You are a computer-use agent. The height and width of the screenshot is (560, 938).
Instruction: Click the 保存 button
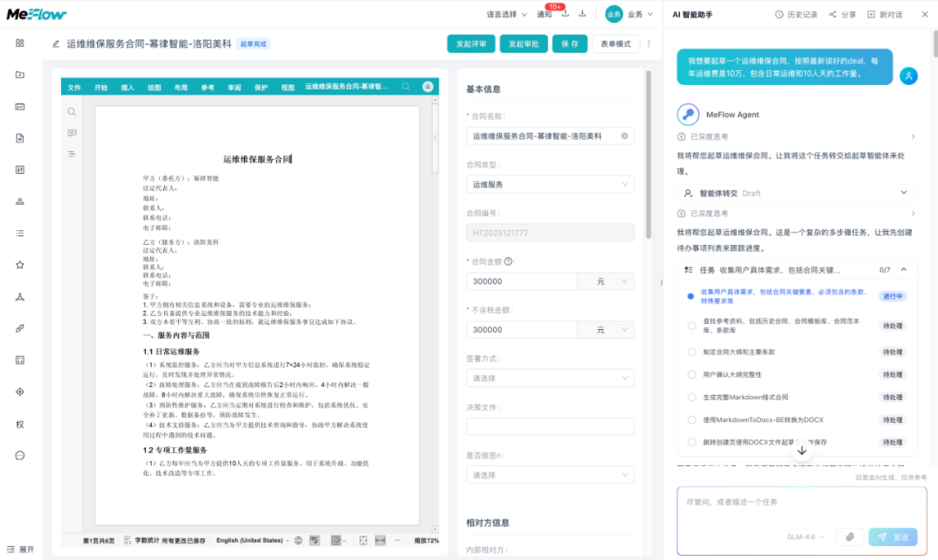[570, 43]
